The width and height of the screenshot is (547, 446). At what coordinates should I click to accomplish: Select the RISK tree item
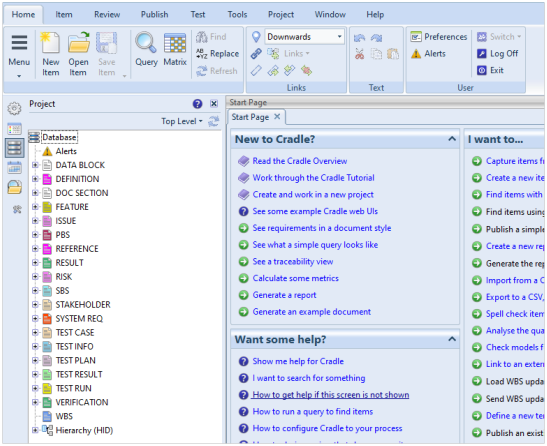[57, 277]
